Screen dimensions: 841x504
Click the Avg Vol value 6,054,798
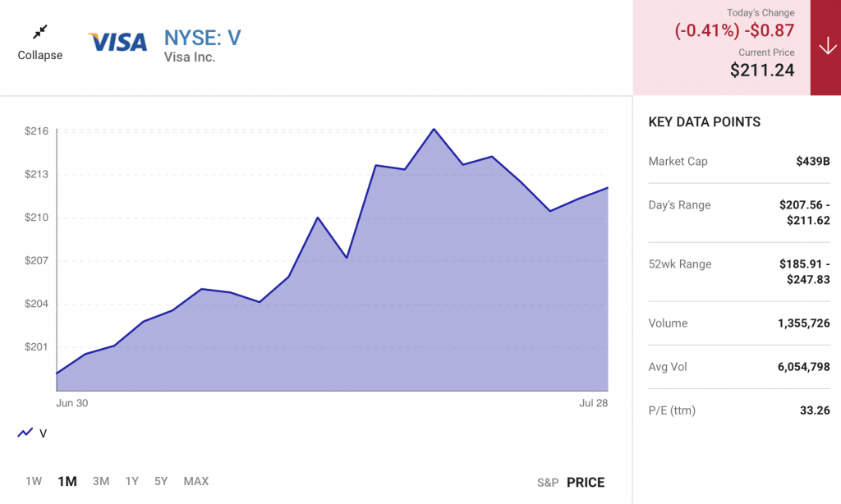click(x=803, y=367)
